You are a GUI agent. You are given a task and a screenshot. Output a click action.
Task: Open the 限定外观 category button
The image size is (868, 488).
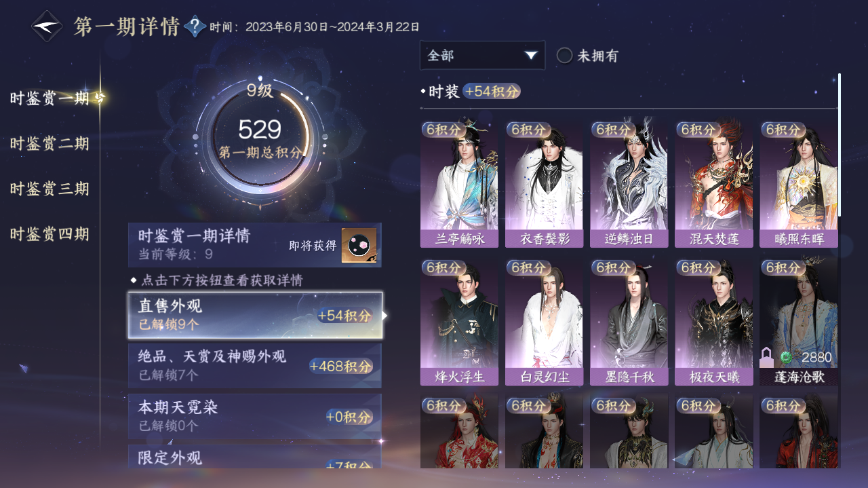[x=255, y=457]
